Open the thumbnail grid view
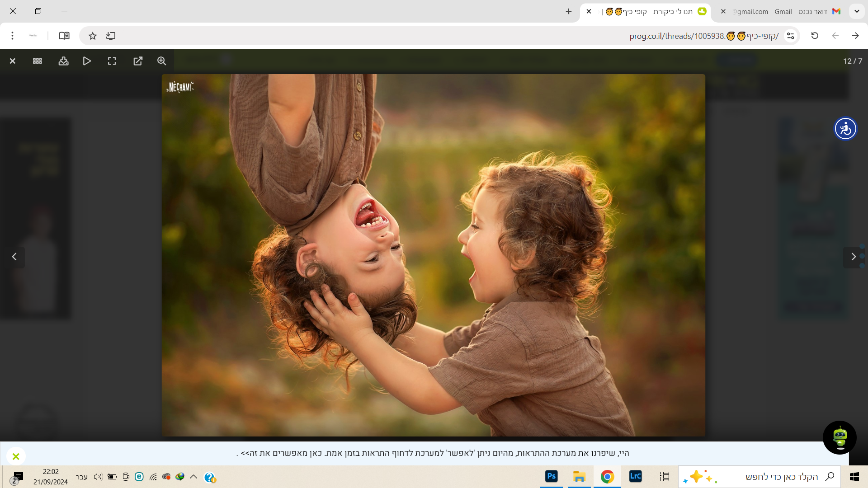The height and width of the screenshot is (488, 868). pos(38,61)
